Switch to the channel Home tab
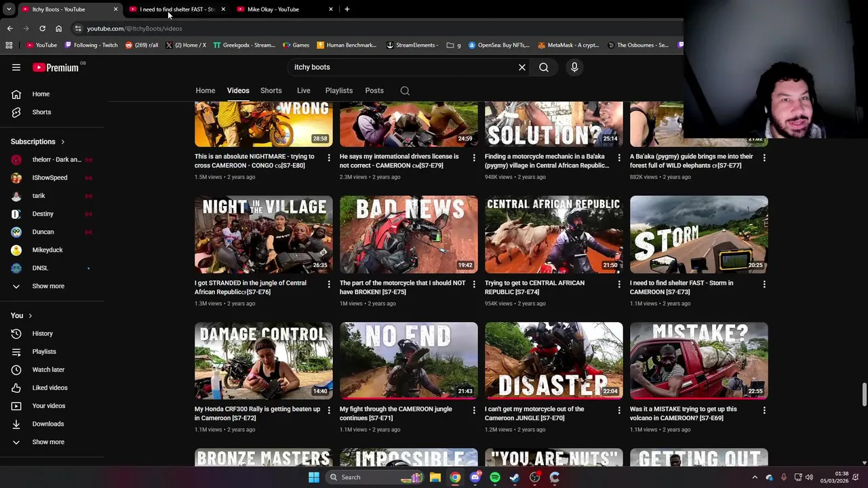This screenshot has width=868, height=488. (x=205, y=91)
